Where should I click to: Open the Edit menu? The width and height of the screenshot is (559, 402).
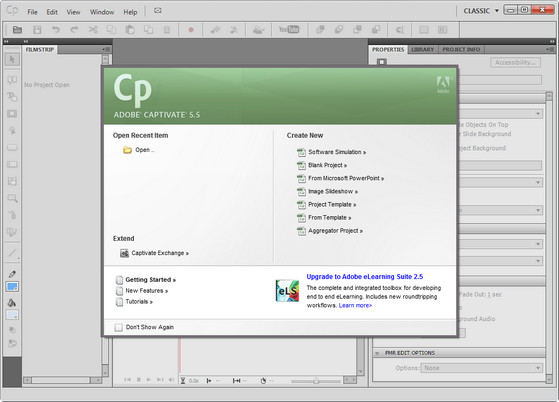[52, 12]
